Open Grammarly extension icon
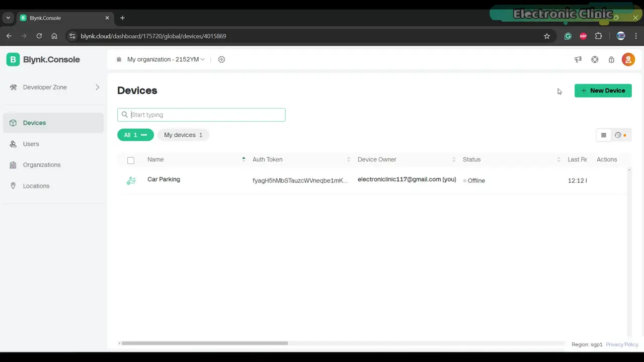 (x=568, y=36)
